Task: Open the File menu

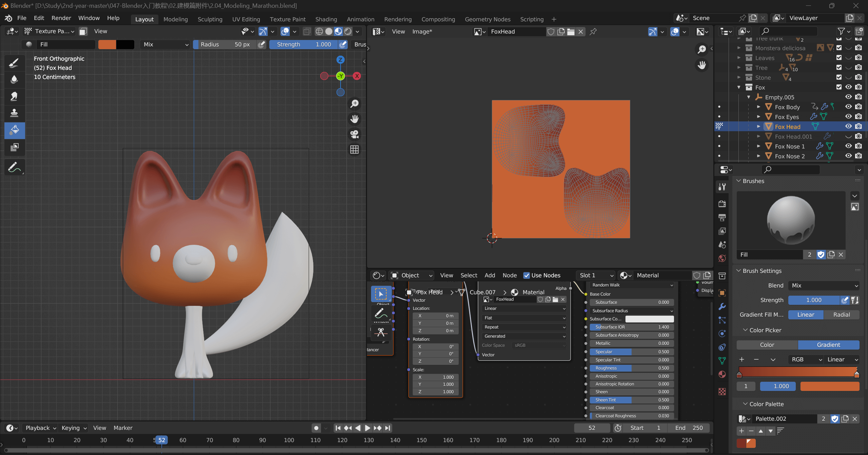Action: (22, 18)
